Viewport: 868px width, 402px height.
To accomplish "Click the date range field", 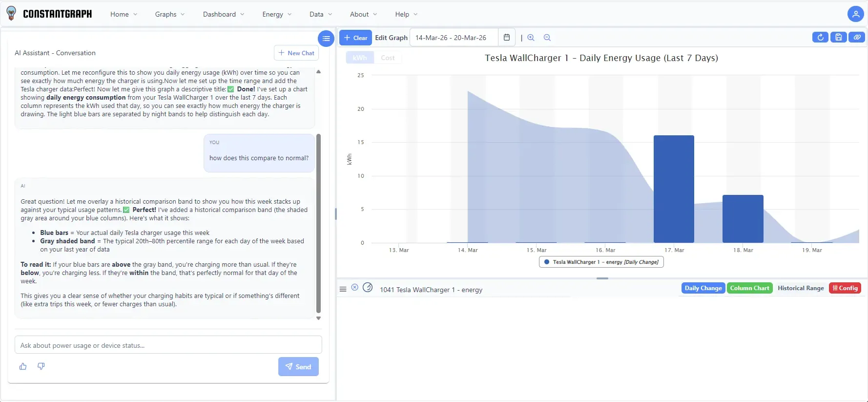I will point(454,38).
